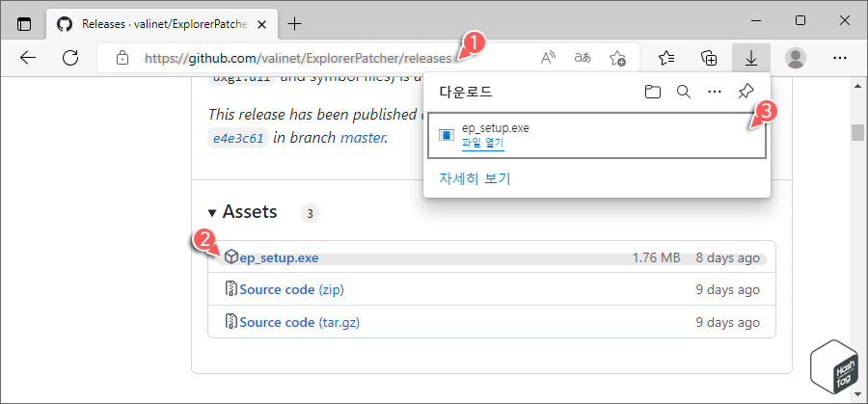Maximize the browser window
This screenshot has height=404, width=868.
click(x=800, y=21)
